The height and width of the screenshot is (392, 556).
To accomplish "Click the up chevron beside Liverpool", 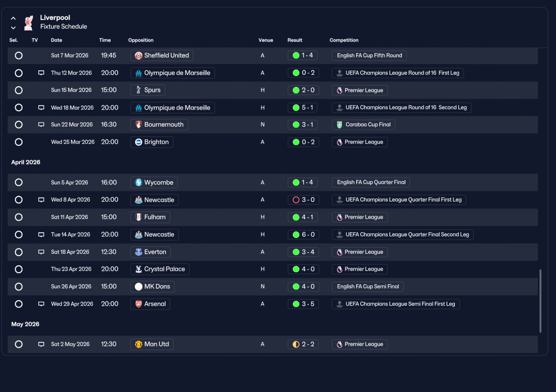I will click(x=13, y=18).
